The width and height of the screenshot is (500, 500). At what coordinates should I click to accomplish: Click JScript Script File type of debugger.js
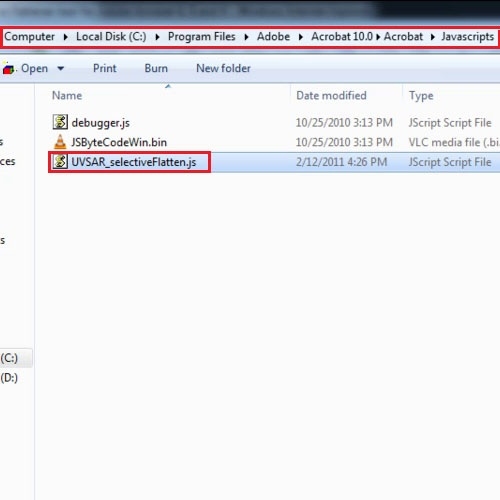point(450,123)
